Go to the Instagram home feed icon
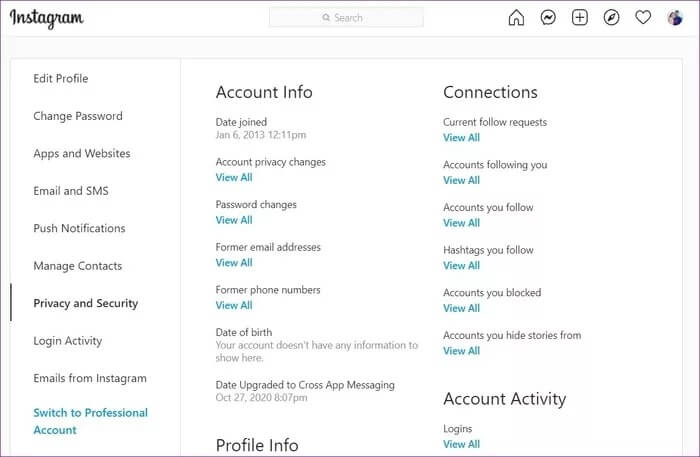 point(516,18)
